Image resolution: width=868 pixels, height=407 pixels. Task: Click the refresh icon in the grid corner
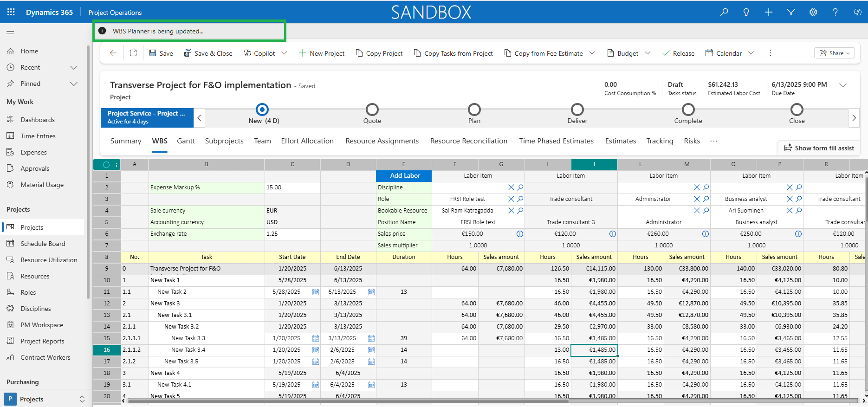pyautogui.click(x=106, y=164)
